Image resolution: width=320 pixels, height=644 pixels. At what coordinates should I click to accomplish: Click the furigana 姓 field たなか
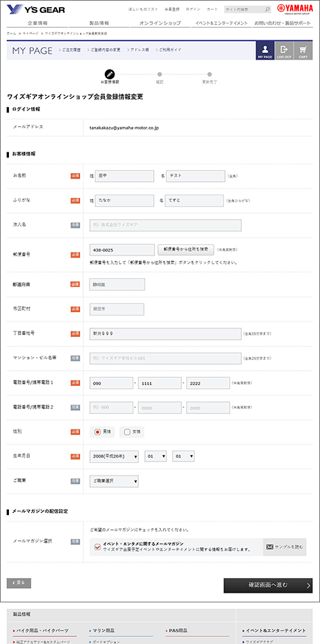coord(124,201)
